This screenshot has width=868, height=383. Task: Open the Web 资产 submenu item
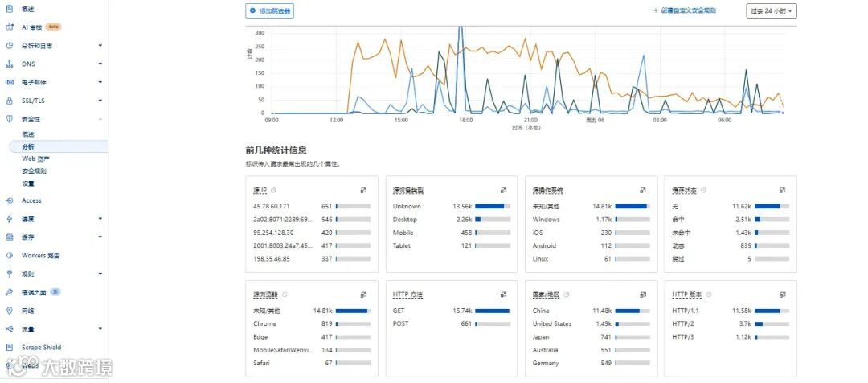[x=36, y=159]
